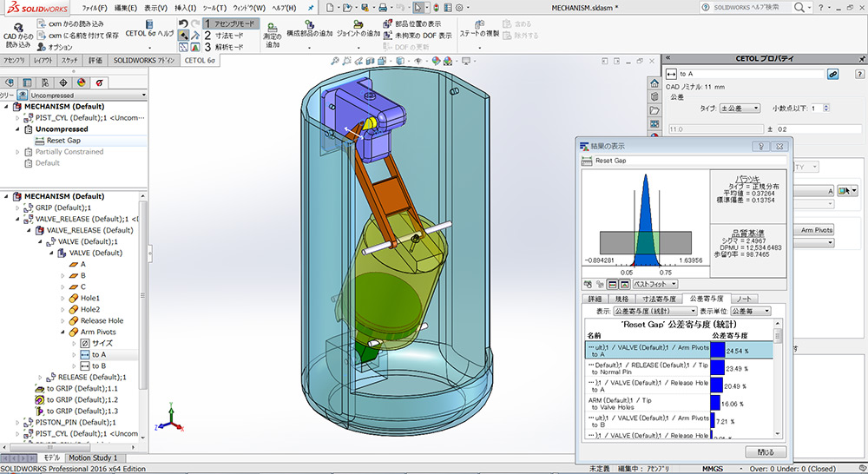Select 3 Analysis mode
The height and width of the screenshot is (474, 868).
tap(224, 47)
